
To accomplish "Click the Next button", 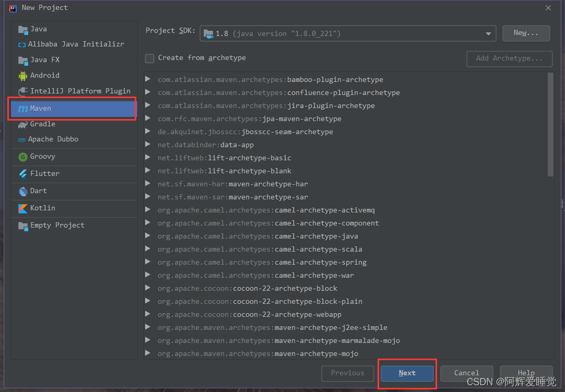I will (407, 373).
